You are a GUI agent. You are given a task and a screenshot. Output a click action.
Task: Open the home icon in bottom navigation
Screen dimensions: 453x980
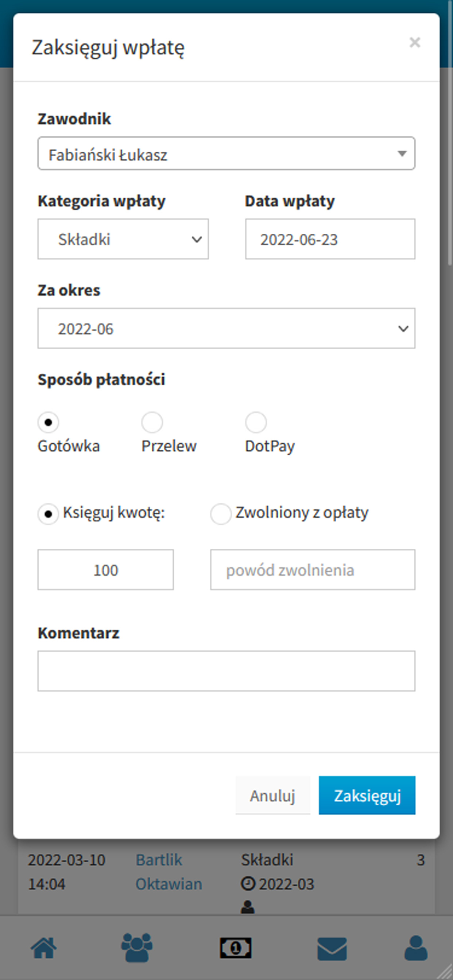point(44,948)
